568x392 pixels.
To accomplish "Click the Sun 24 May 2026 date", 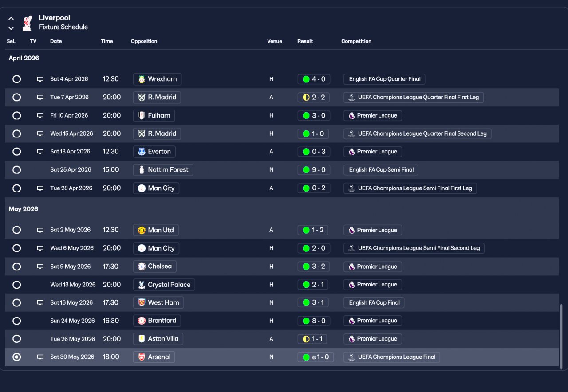I will coord(72,321).
